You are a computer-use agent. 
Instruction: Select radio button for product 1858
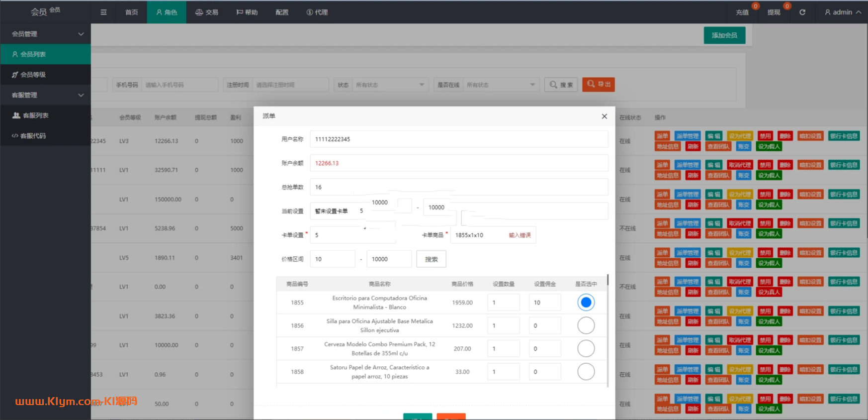pos(586,372)
